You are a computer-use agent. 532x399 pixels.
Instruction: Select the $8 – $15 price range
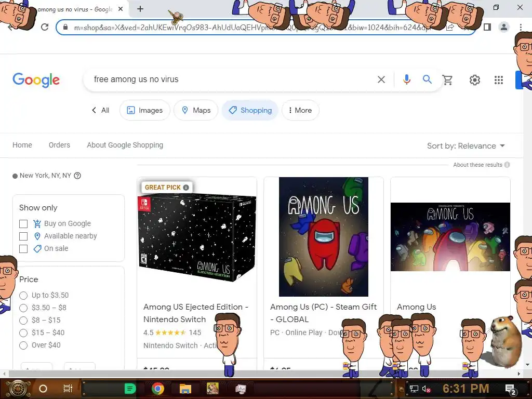pyautogui.click(x=23, y=320)
